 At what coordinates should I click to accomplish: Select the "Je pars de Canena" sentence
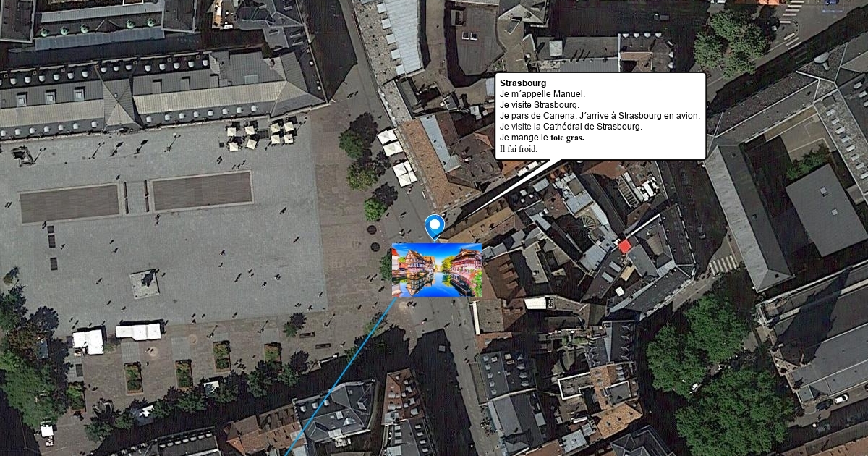pyautogui.click(x=537, y=116)
